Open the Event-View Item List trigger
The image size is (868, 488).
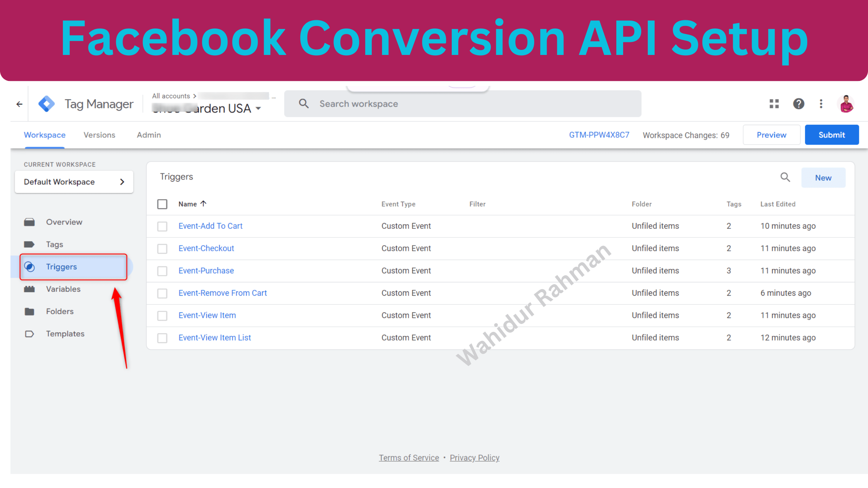[x=214, y=338]
